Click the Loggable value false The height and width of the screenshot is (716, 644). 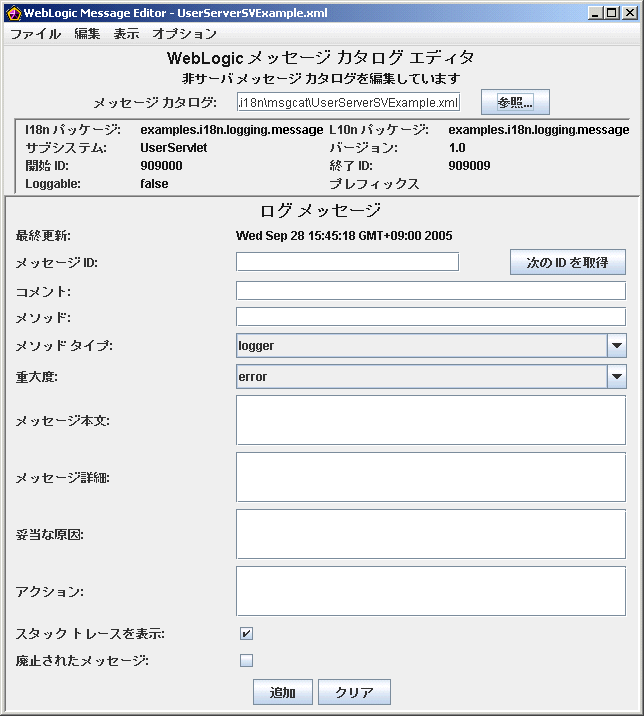tap(154, 184)
